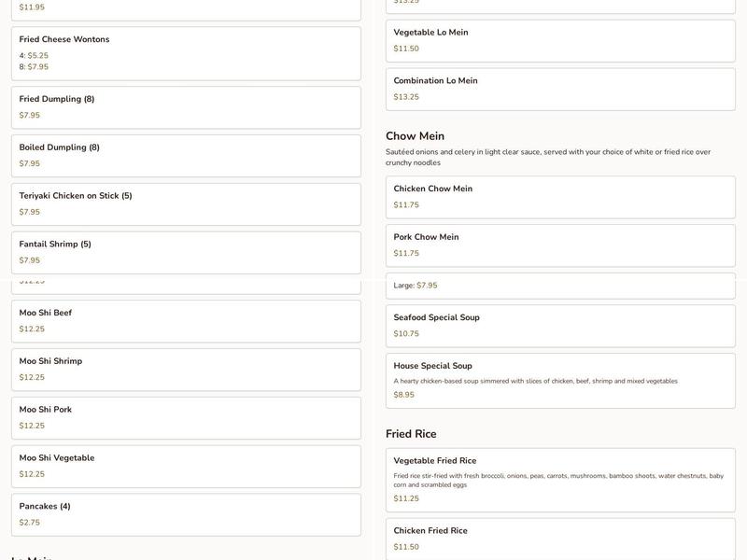Click the Fried Dumpling (8) card
The height and width of the screenshot is (560, 747).
coord(186,106)
